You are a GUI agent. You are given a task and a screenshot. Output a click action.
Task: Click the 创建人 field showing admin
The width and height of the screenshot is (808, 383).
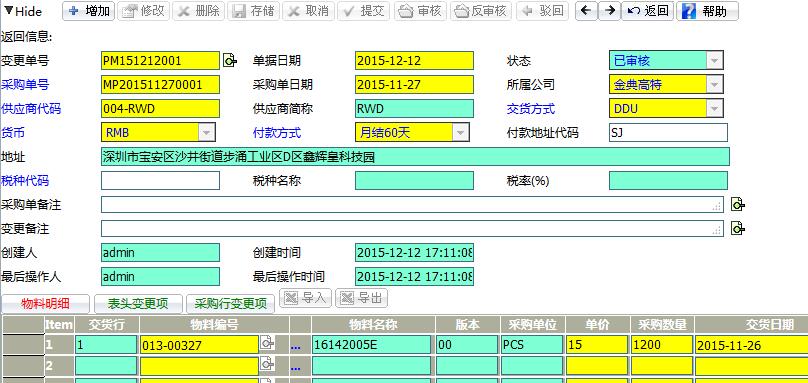tap(160, 253)
